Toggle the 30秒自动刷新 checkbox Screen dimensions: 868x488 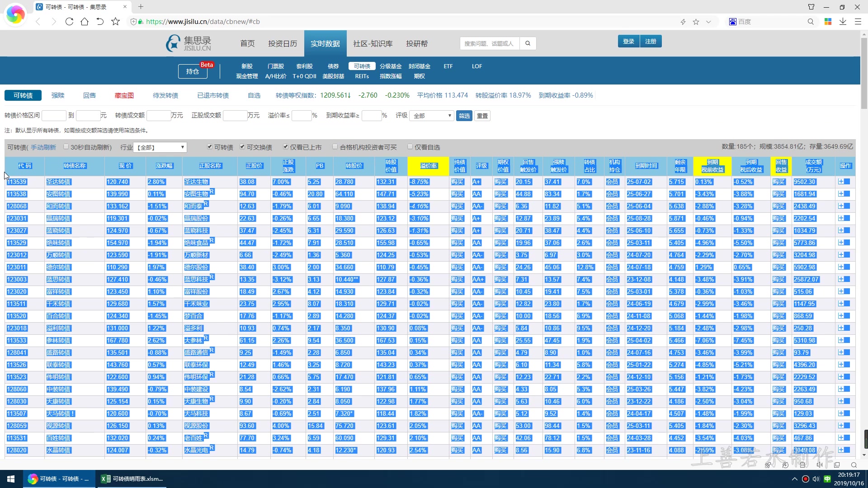coord(66,146)
